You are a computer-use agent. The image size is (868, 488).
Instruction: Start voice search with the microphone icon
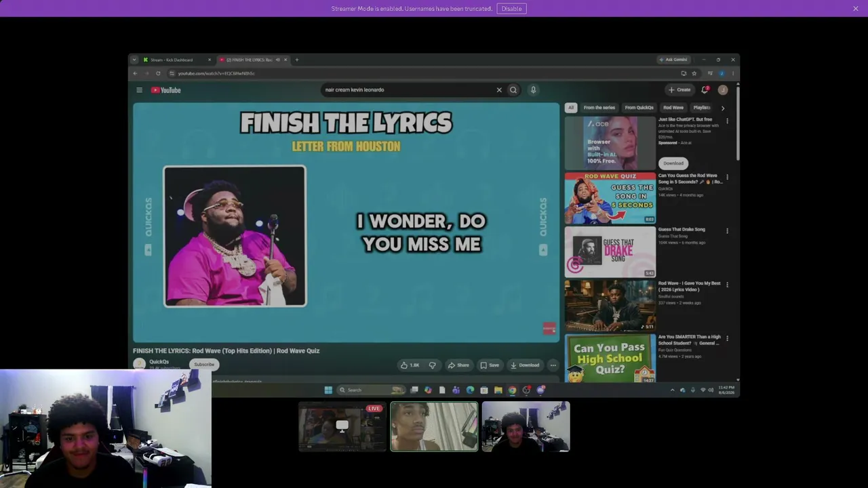533,89
